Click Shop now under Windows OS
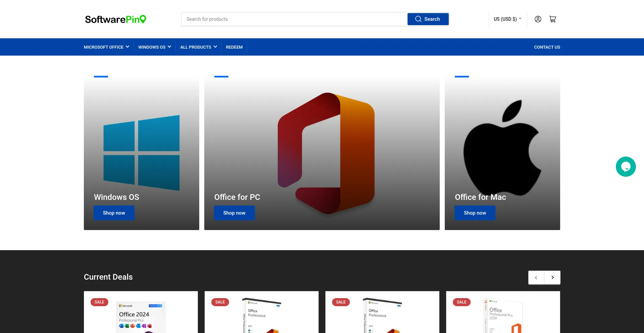Image resolution: width=644 pixels, height=333 pixels. click(114, 213)
